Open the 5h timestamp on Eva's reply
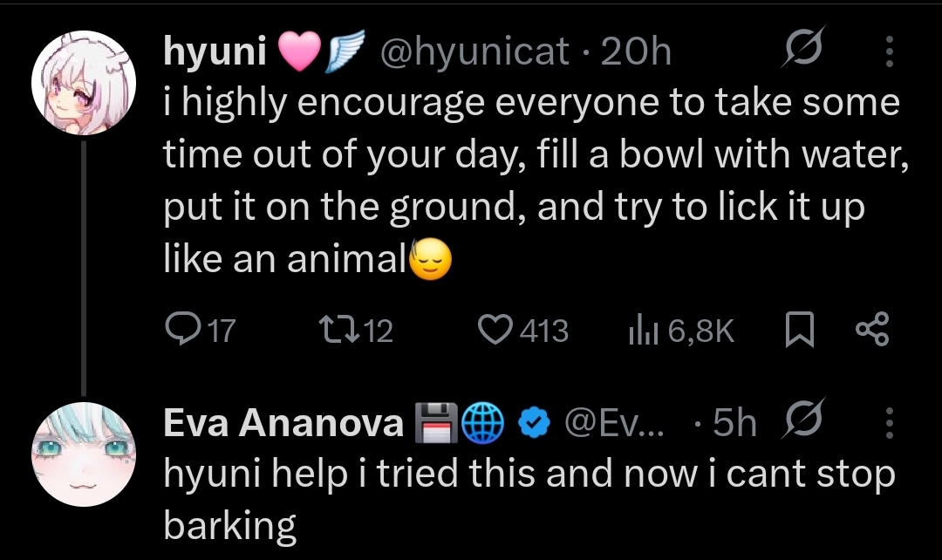The width and height of the screenshot is (942, 560). (734, 424)
